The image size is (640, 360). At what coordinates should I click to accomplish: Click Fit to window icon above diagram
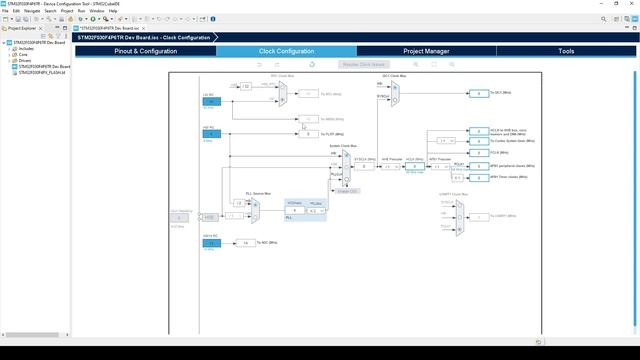point(434,64)
